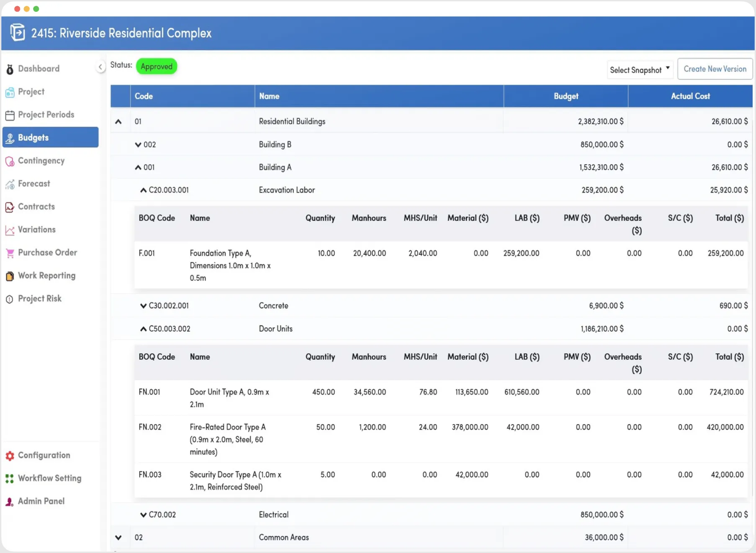Open Contracts from the sidebar menu
The width and height of the screenshot is (756, 553).
pyautogui.click(x=36, y=207)
